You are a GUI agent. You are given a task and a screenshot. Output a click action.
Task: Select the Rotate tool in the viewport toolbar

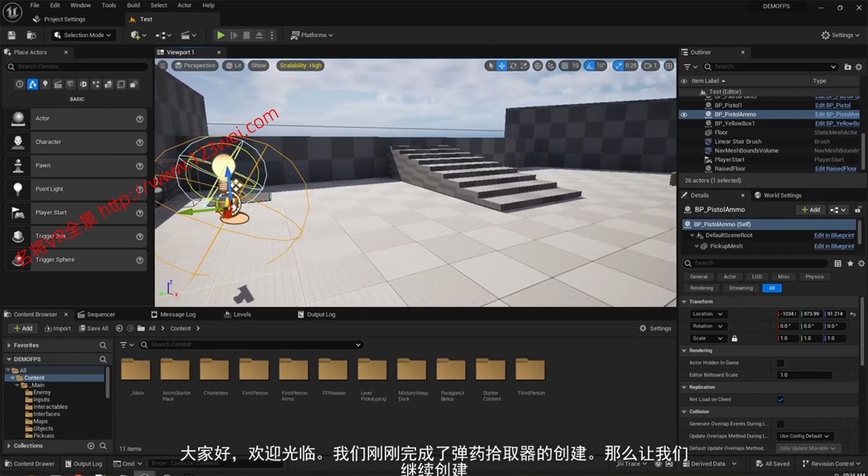pos(513,65)
